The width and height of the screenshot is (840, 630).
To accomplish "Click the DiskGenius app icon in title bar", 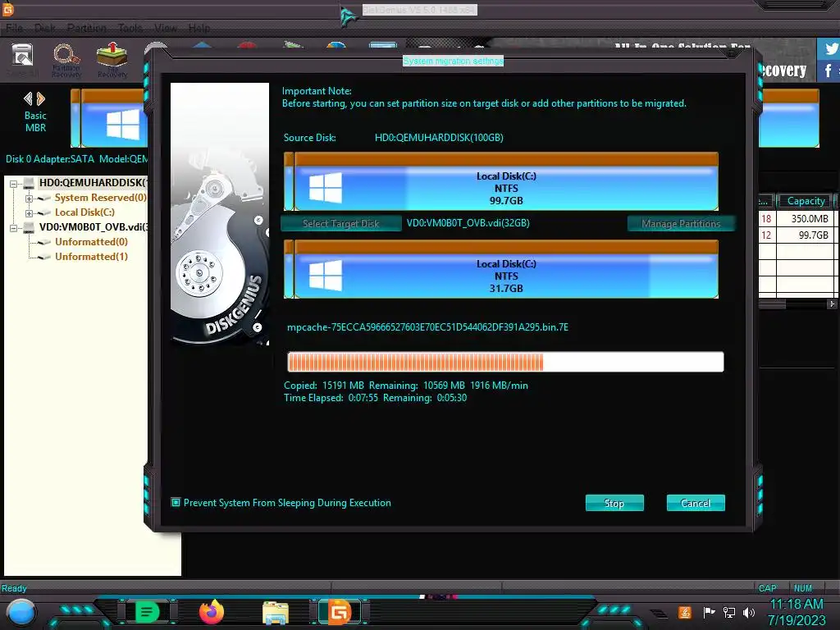I will pos(7,8).
